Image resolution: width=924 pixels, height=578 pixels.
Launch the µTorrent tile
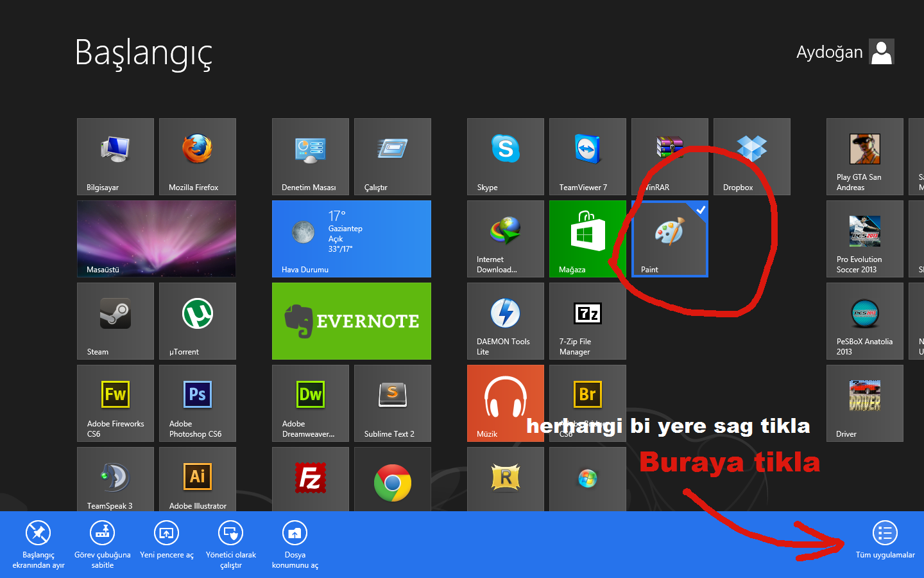tap(198, 321)
